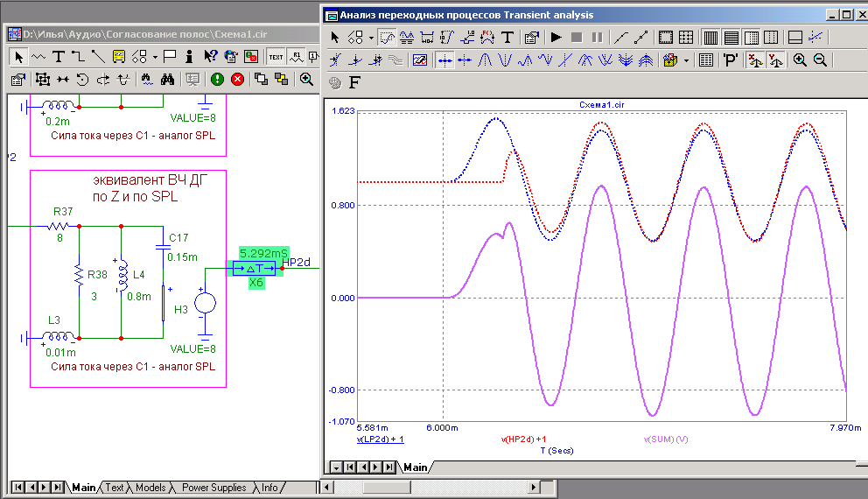Image resolution: width=868 pixels, height=499 pixels.
Task: Switch to the Power Supplies tab
Action: [214, 488]
